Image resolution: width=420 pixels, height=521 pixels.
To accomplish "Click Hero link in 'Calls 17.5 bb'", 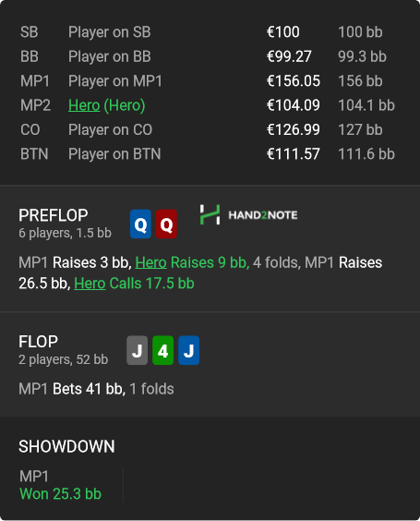I will [90, 284].
